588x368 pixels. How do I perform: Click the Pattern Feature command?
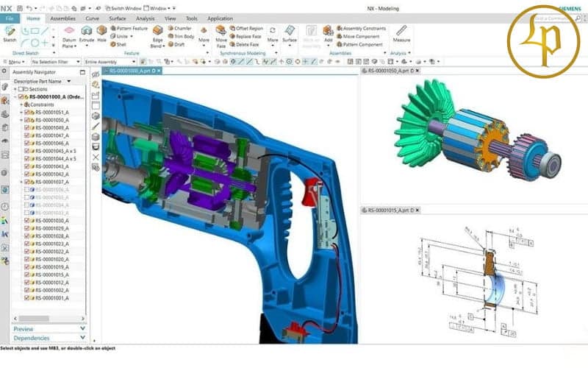click(x=129, y=29)
